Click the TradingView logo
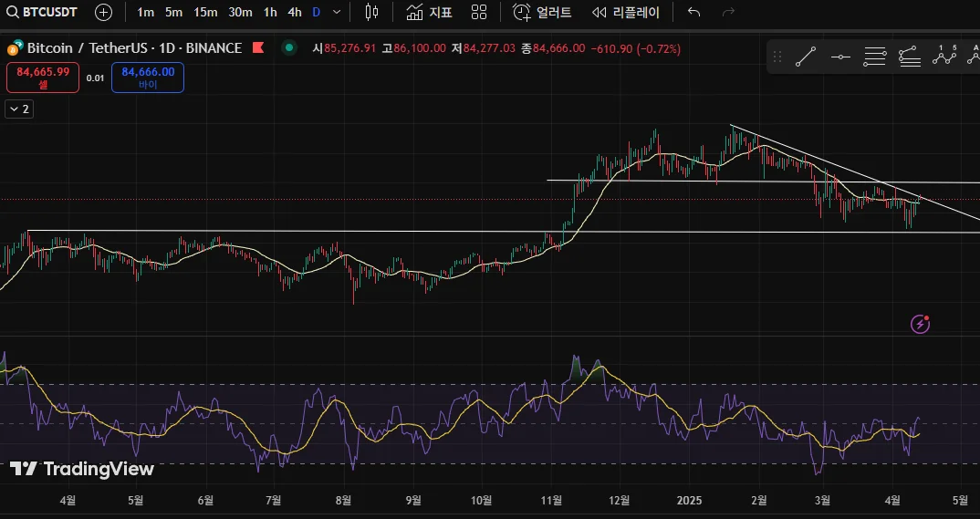 (x=82, y=469)
